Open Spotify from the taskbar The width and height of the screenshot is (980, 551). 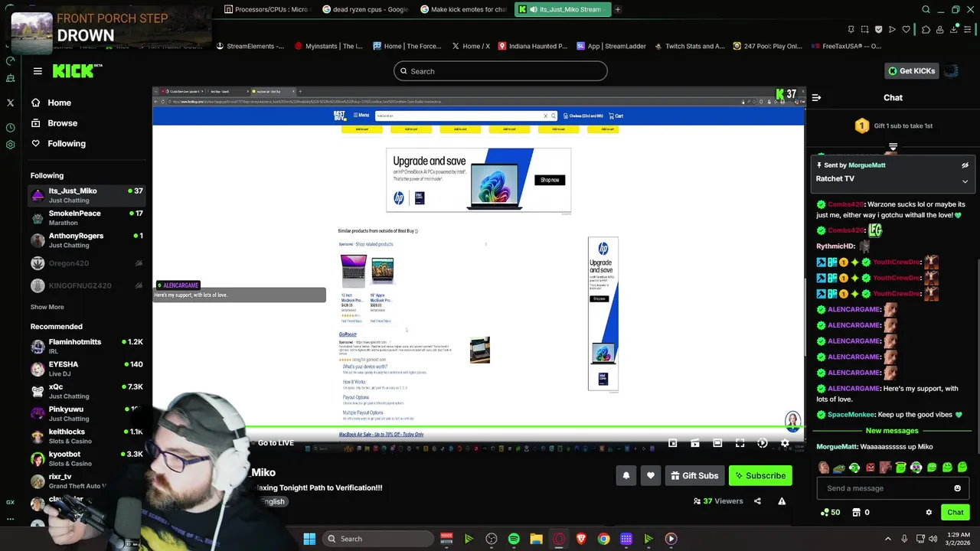(x=514, y=539)
